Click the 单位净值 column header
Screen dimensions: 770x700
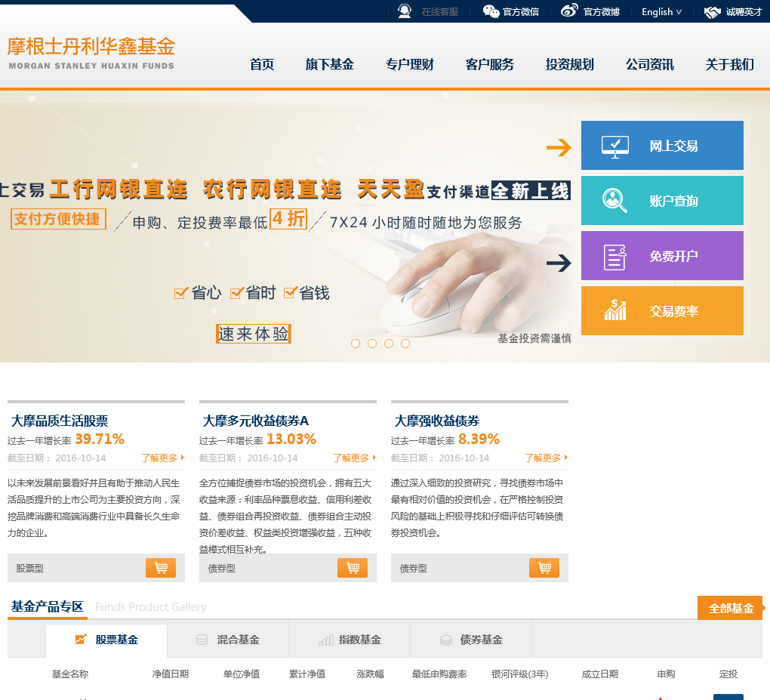click(x=241, y=674)
